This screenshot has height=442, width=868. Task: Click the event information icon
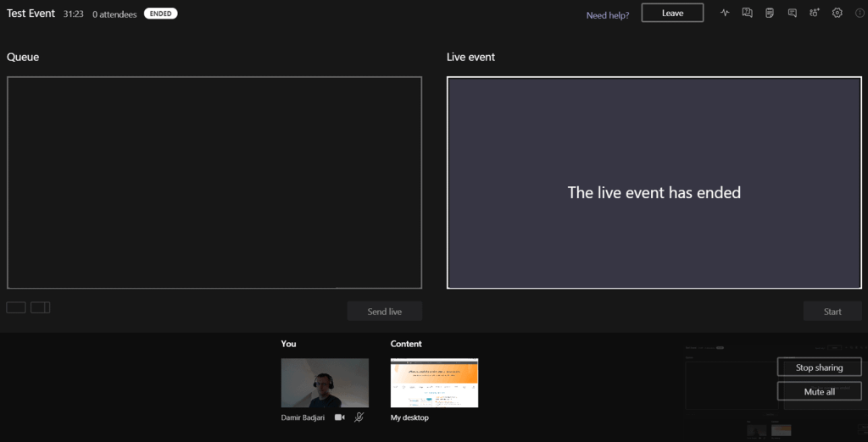coord(860,13)
